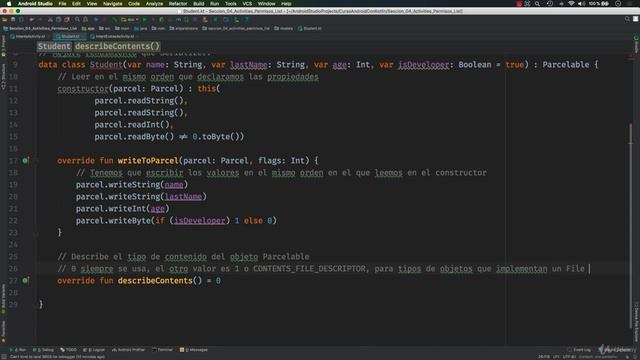Image resolution: width=640 pixels, height=360 pixels.
Task: Click the inspection status indicator at the editor top right
Action: [631, 56]
